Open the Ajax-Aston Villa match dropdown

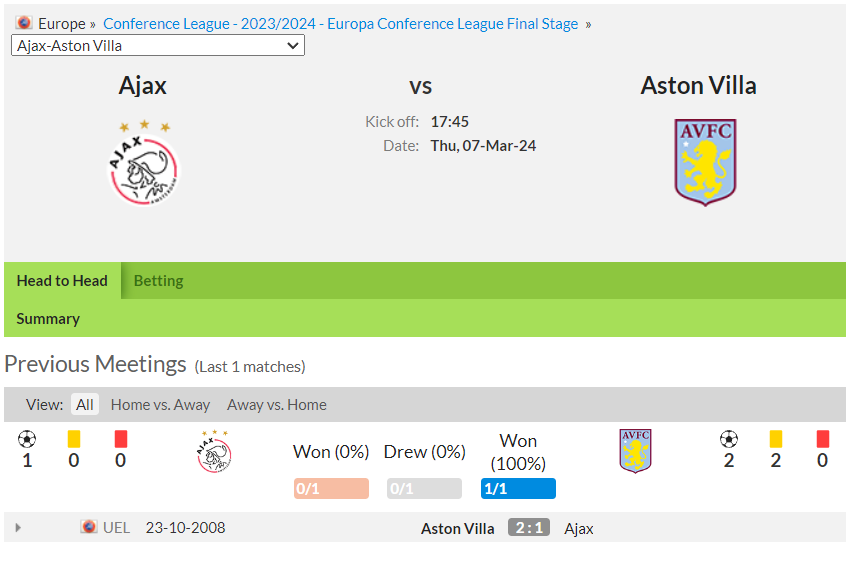click(158, 45)
